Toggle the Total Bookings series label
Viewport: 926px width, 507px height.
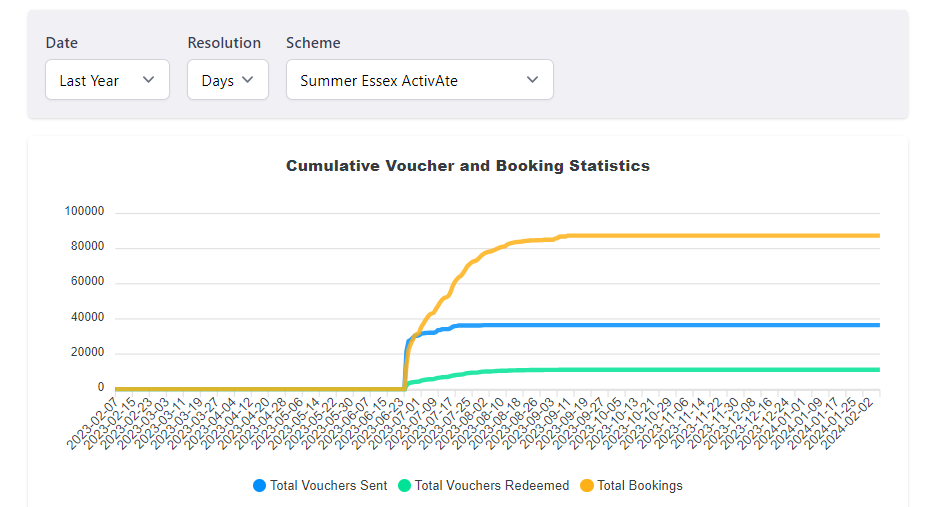point(639,486)
